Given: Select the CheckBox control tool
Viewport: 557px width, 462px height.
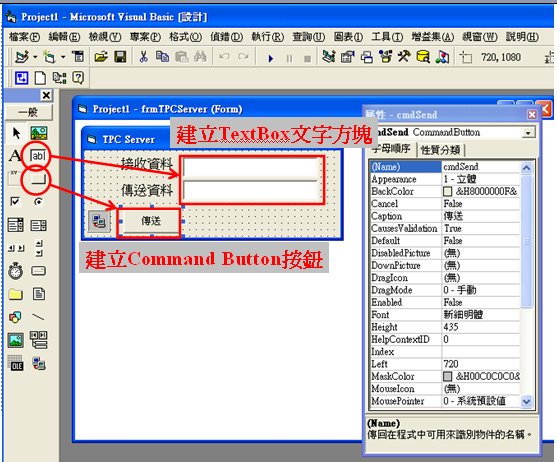Looking at the screenshot, I should pyautogui.click(x=15, y=201).
